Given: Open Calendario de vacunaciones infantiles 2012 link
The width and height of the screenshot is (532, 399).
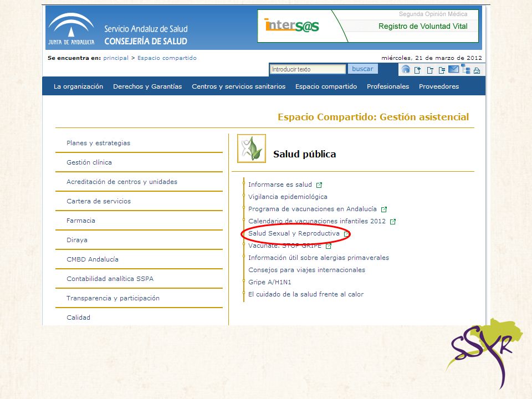Looking at the screenshot, I should [x=317, y=221].
